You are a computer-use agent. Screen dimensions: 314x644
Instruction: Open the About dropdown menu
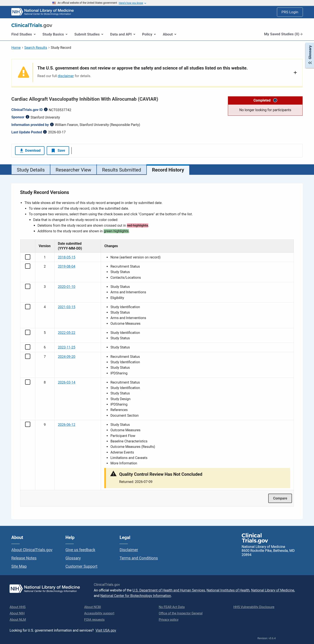[x=169, y=34]
